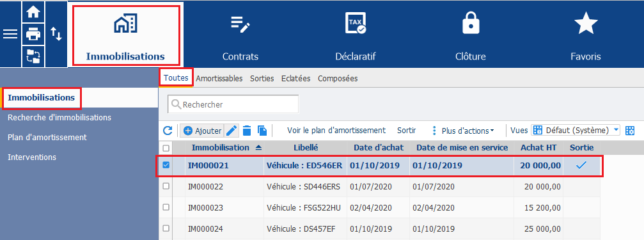Check the IM000022 row checkbox

[166, 186]
